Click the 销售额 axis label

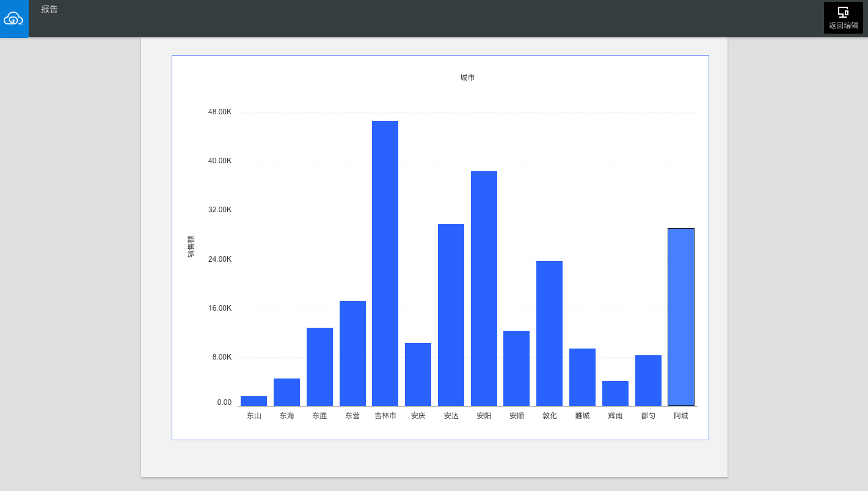[x=191, y=246]
